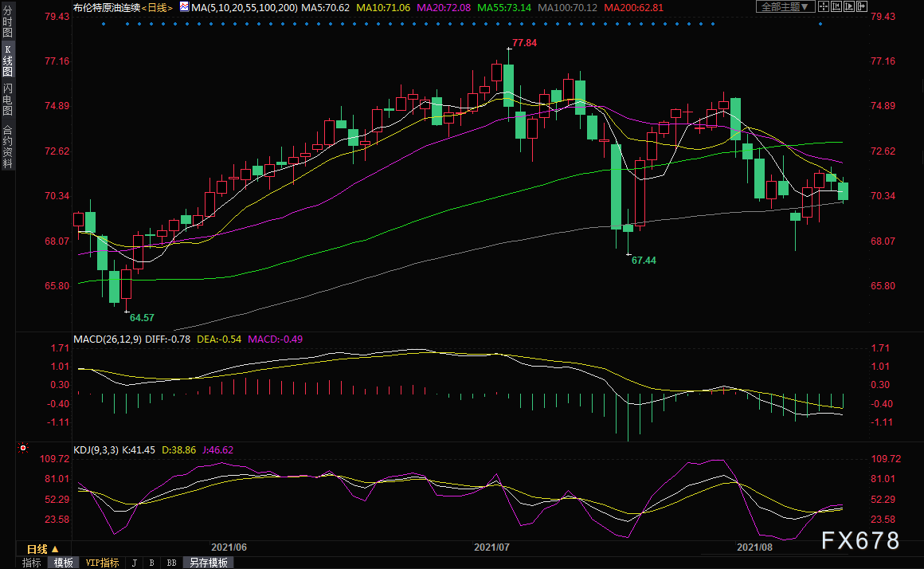This screenshot has width=924, height=569.
Task: Click the 67.44 low price marker
Action: click(x=644, y=260)
